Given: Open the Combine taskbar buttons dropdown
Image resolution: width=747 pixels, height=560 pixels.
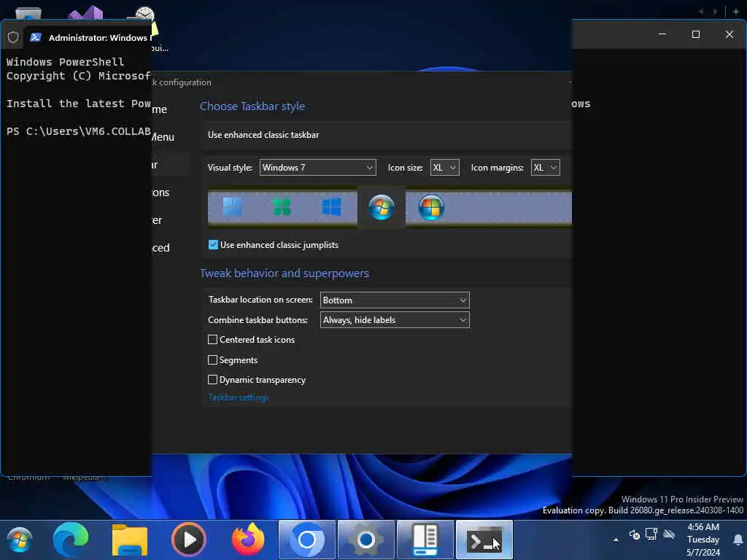Looking at the screenshot, I should click(395, 320).
